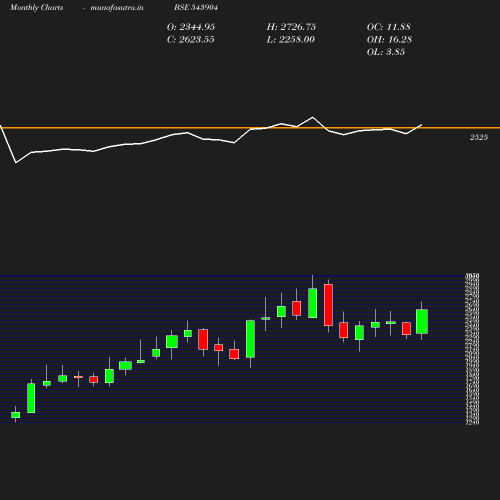Click the orange horizontal reference line
The width and height of the screenshot is (500, 500).
click(250, 128)
